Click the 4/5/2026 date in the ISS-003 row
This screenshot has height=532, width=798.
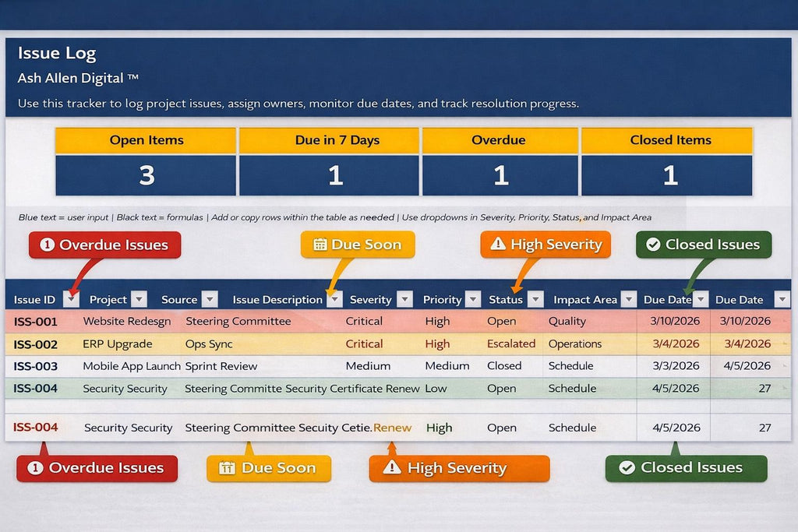coord(747,365)
